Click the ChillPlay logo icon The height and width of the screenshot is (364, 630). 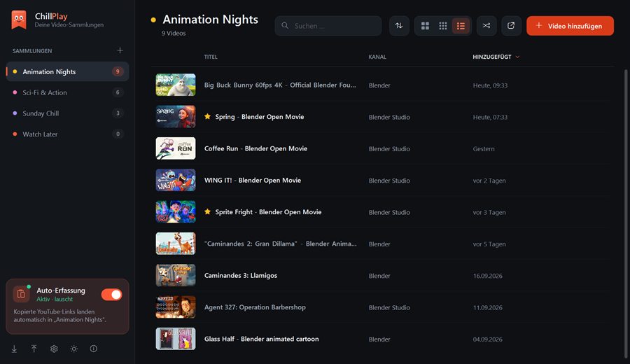[18, 20]
